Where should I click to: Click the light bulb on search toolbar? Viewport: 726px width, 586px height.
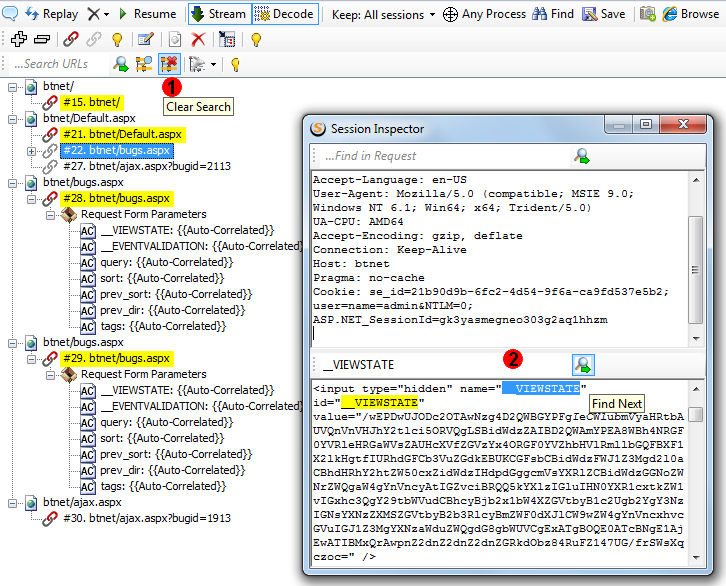235,64
